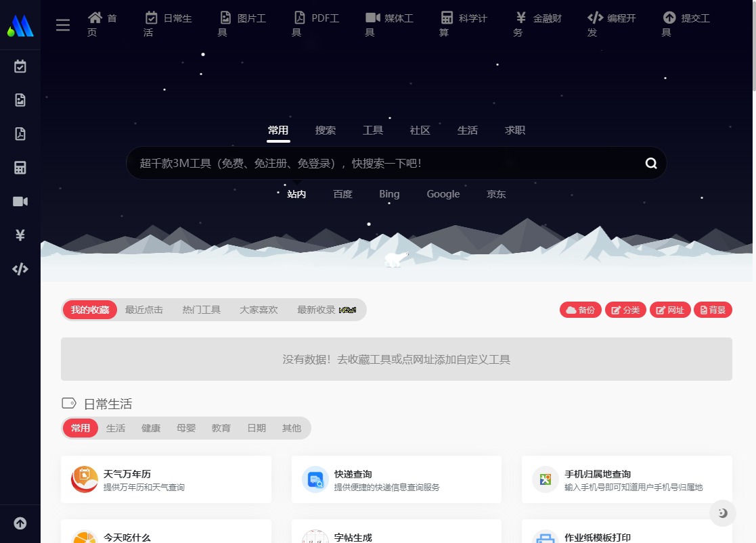Click the 背景 background button
The height and width of the screenshot is (543, 756).
click(x=713, y=310)
